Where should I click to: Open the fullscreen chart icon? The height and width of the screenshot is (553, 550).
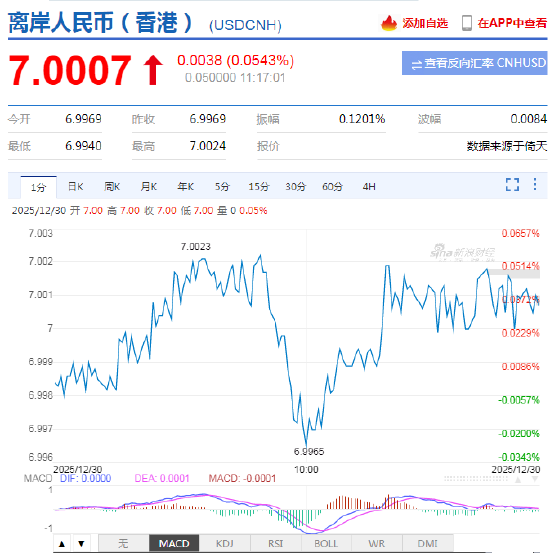pos(512,184)
